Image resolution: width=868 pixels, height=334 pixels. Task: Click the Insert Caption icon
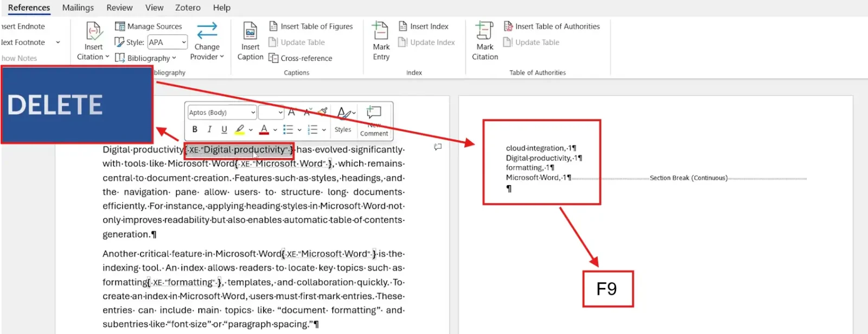point(250,31)
